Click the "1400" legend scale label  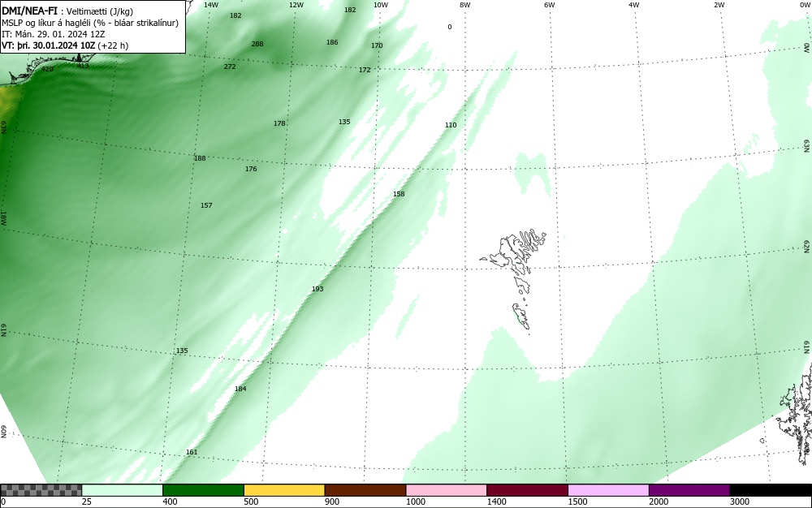tap(496, 502)
